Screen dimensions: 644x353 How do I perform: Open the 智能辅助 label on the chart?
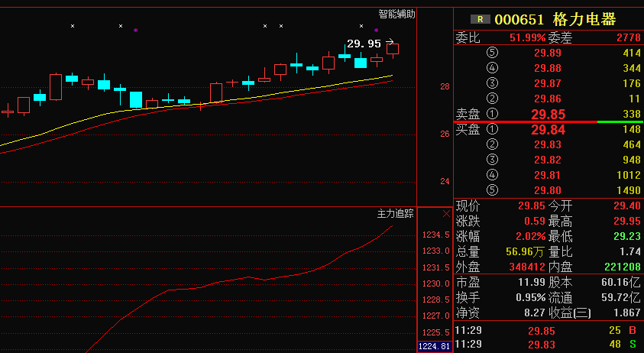[x=396, y=15]
